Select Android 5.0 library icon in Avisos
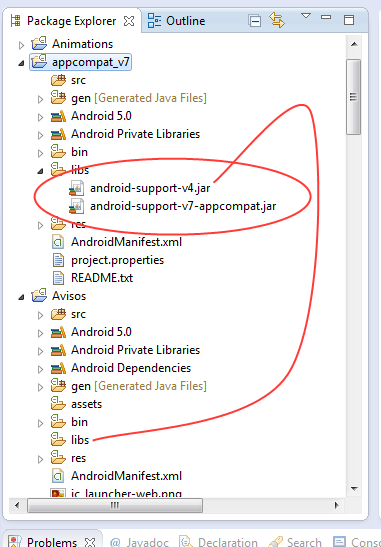This screenshot has height=547, width=381. coord(58,332)
